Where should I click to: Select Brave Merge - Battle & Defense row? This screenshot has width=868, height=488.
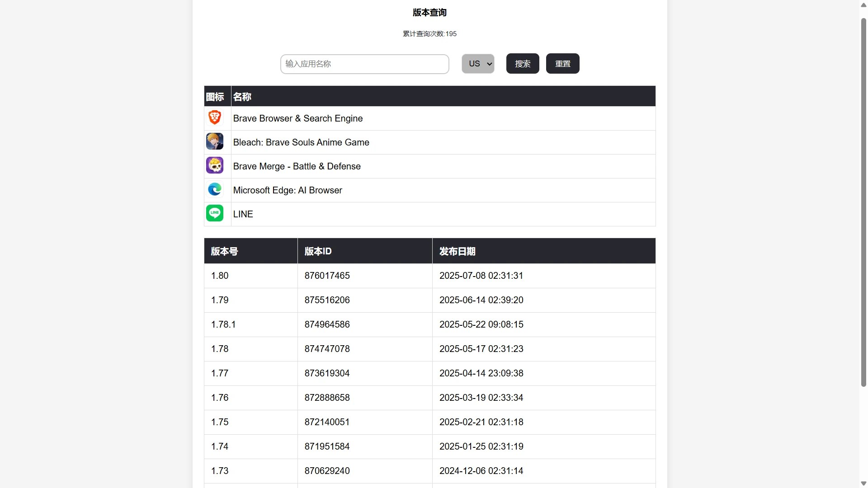[297, 166]
